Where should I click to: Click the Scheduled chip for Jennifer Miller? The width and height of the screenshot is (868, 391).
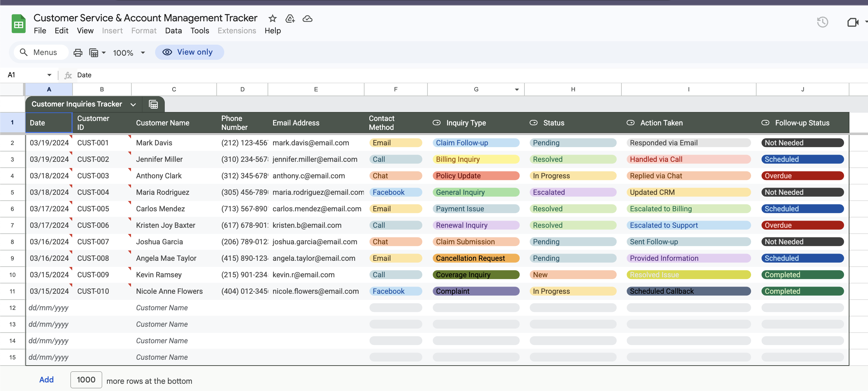point(802,159)
